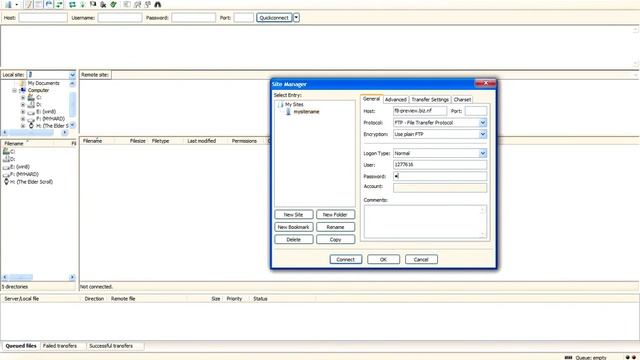Click the quickconnect Host field

tap(43, 18)
